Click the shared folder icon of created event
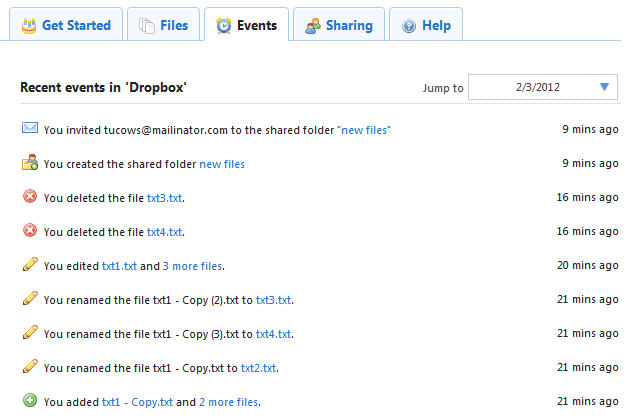This screenshot has height=419, width=629. tap(30, 162)
